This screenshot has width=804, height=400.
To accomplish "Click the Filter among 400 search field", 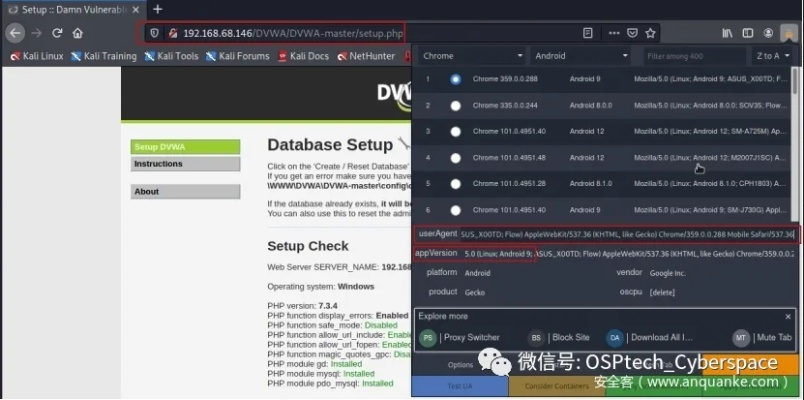I will click(690, 56).
